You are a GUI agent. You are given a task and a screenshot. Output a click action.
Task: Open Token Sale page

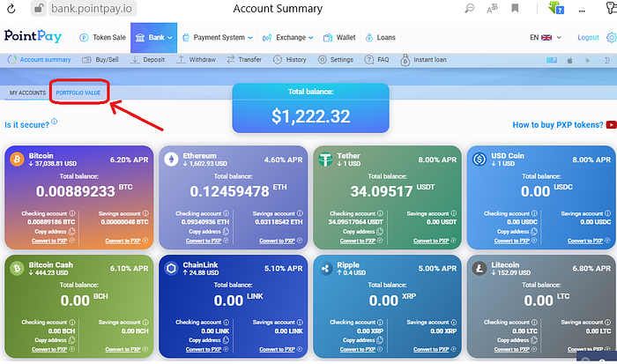(x=103, y=37)
